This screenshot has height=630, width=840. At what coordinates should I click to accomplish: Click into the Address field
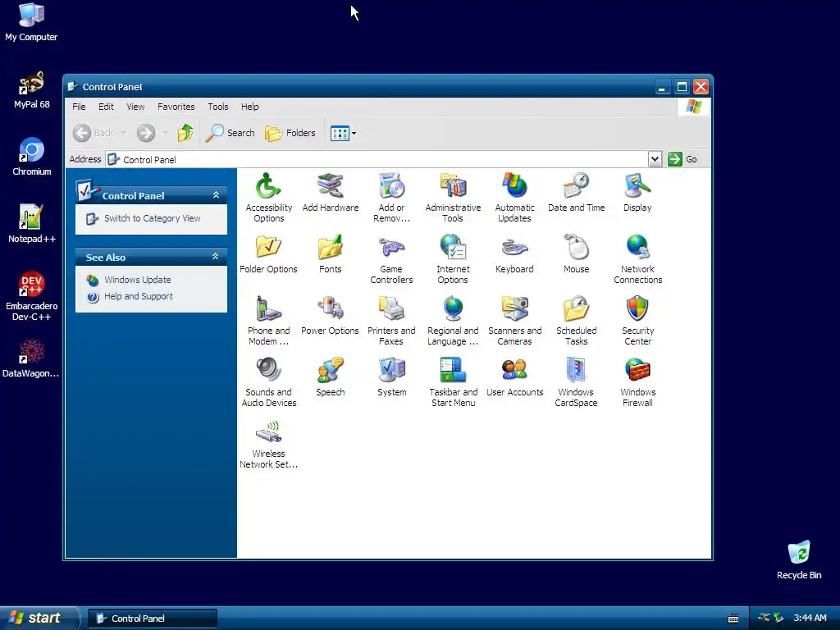(376, 159)
